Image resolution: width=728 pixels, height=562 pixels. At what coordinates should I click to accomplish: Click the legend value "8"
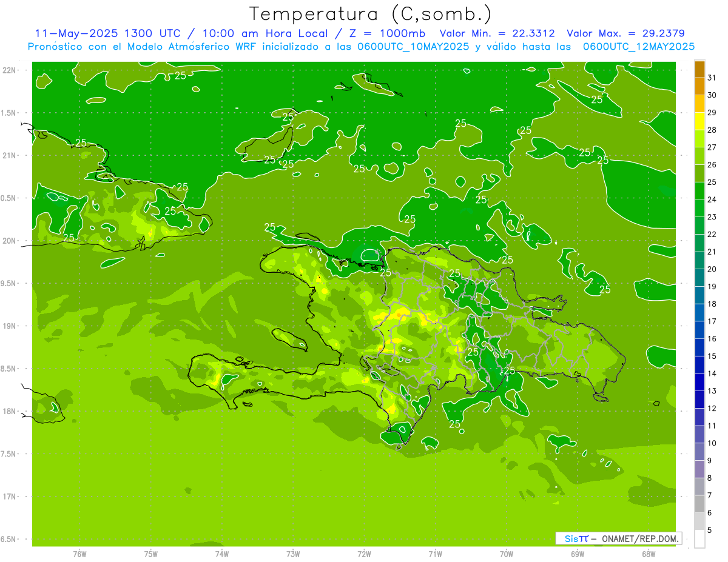pos(710,478)
